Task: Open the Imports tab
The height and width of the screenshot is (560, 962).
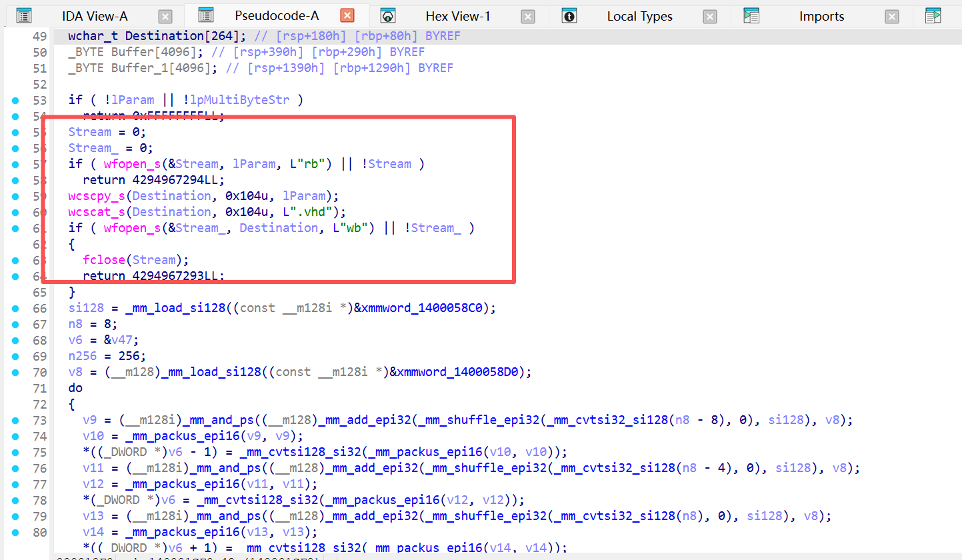Action: (x=821, y=17)
